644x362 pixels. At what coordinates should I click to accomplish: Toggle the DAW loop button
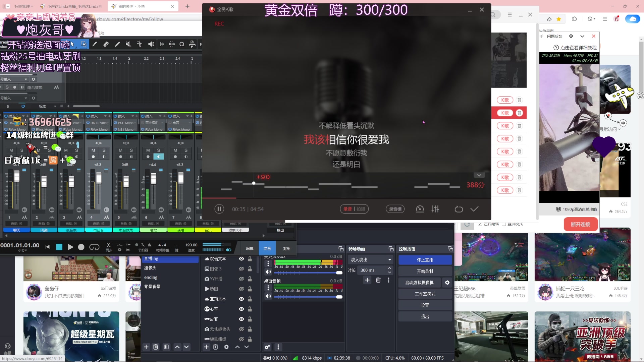[94, 247]
